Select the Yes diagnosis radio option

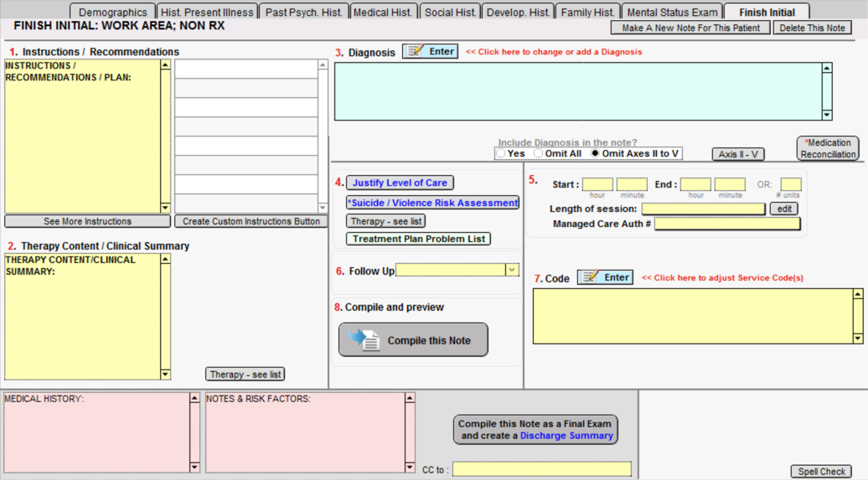click(501, 154)
